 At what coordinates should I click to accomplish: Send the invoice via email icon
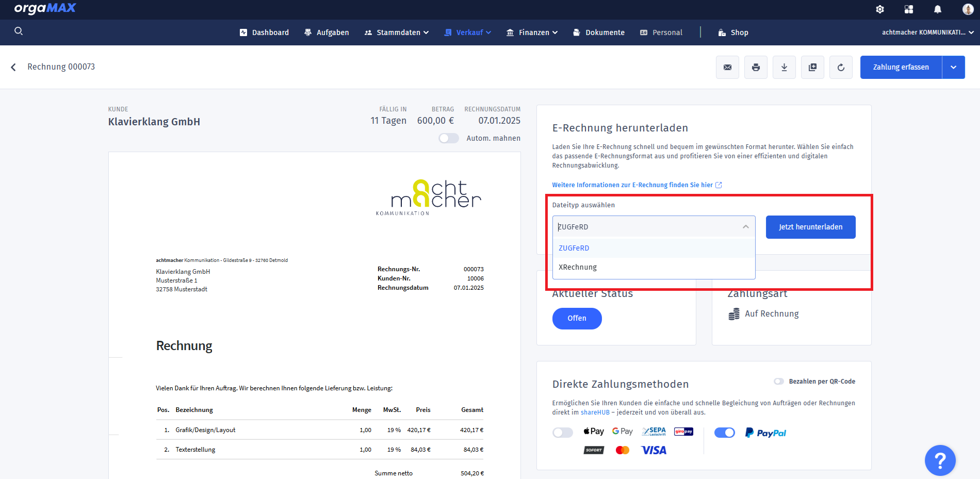pos(727,68)
